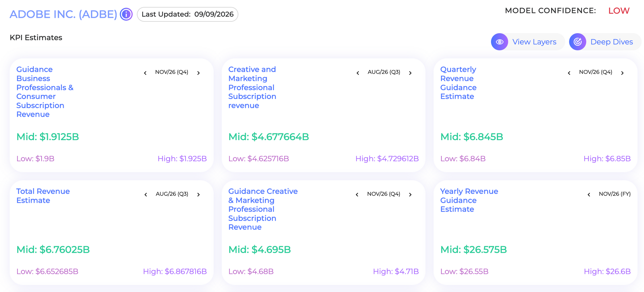Click High: $4.729612B value
This screenshot has width=644, height=292.
387,159
